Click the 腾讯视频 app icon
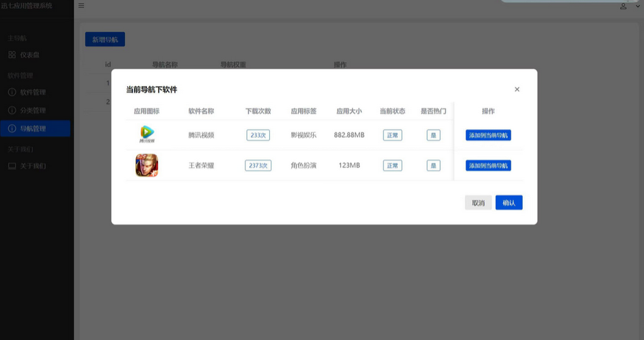The image size is (644, 340). click(147, 134)
